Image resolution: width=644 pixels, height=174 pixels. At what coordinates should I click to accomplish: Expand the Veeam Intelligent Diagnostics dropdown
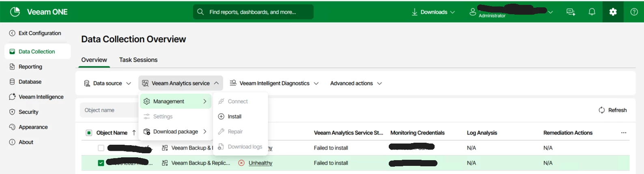[x=274, y=83]
